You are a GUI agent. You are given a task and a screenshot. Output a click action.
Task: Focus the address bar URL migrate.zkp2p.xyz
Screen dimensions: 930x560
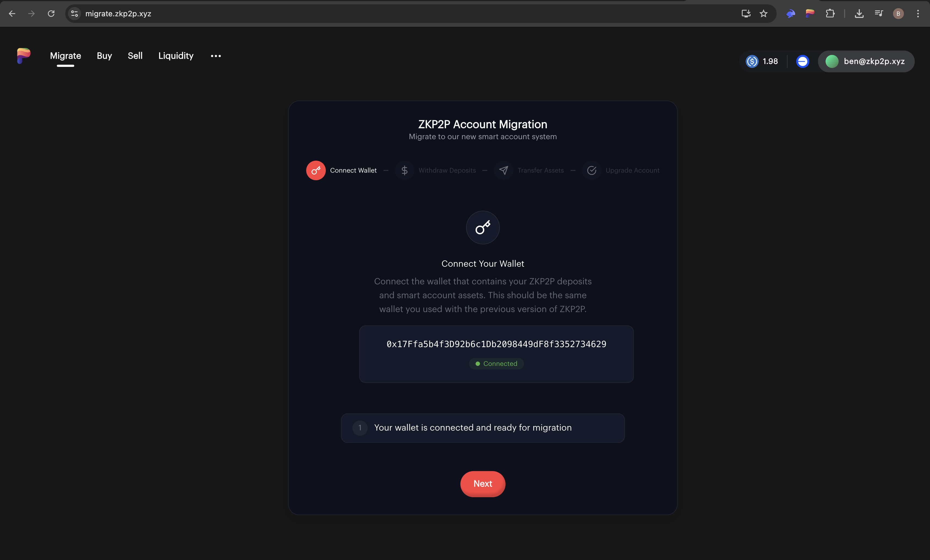pos(118,14)
